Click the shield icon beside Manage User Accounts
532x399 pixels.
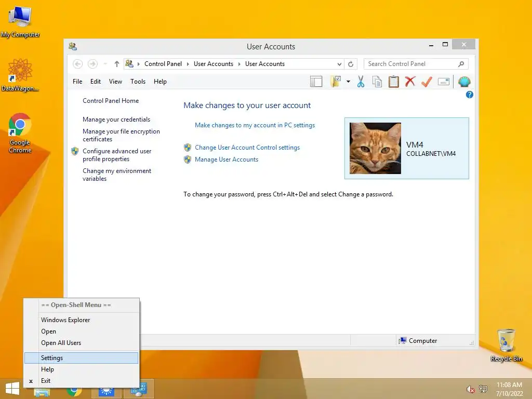188,159
